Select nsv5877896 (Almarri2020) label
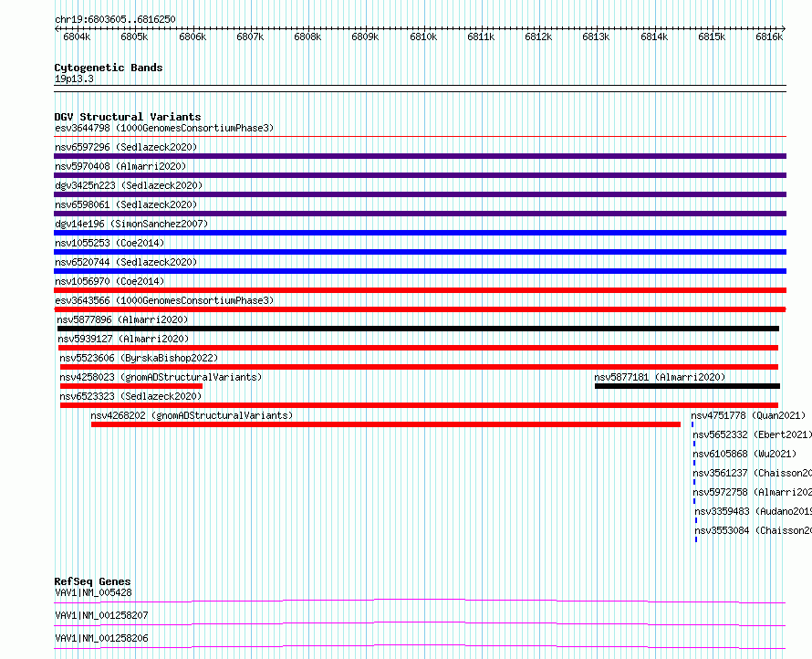 pyautogui.click(x=123, y=319)
